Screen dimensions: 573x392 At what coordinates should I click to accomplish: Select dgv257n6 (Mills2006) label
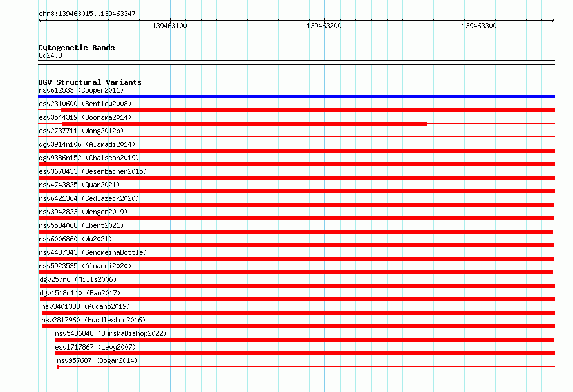point(78,279)
